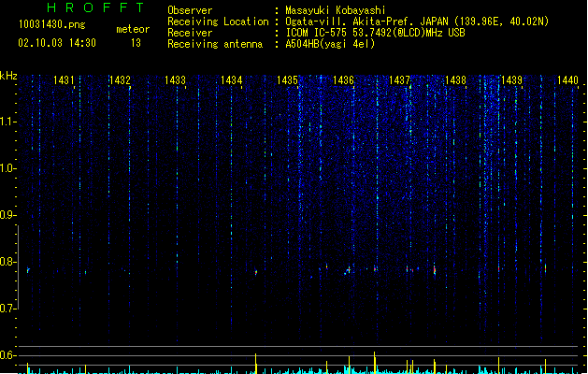Click the 1437 time marker
This screenshot has height=374, width=588.
(399, 80)
